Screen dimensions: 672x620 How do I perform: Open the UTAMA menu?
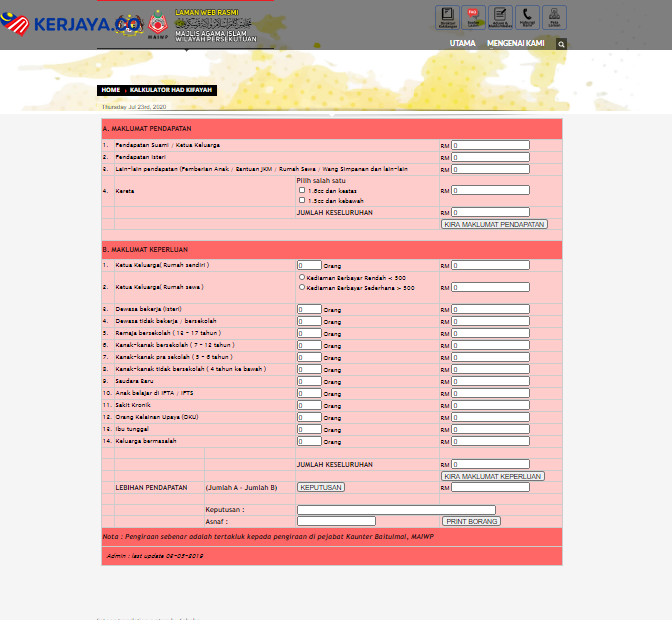462,44
